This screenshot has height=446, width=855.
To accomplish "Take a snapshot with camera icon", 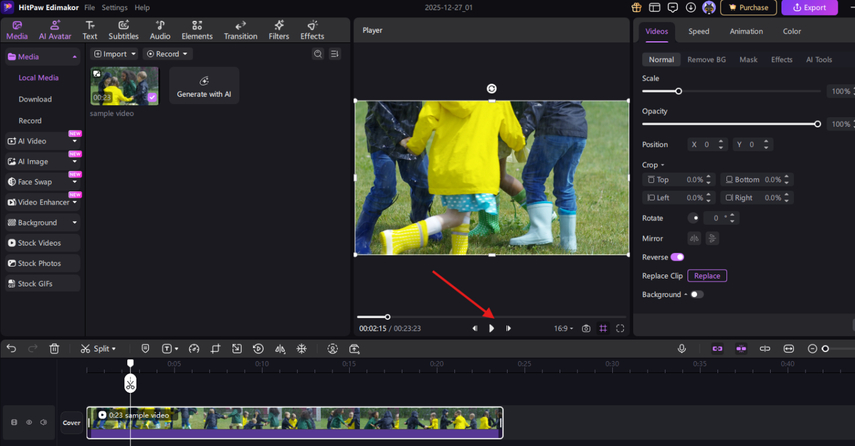I will coord(586,328).
